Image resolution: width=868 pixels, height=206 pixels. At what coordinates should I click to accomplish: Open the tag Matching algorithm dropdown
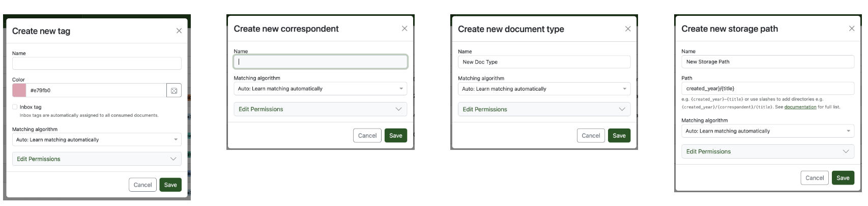click(97, 140)
